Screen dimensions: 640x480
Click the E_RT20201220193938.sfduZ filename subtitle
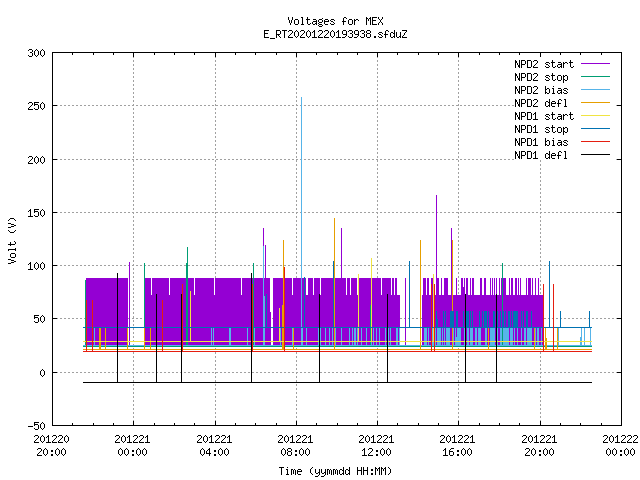[x=335, y=34]
